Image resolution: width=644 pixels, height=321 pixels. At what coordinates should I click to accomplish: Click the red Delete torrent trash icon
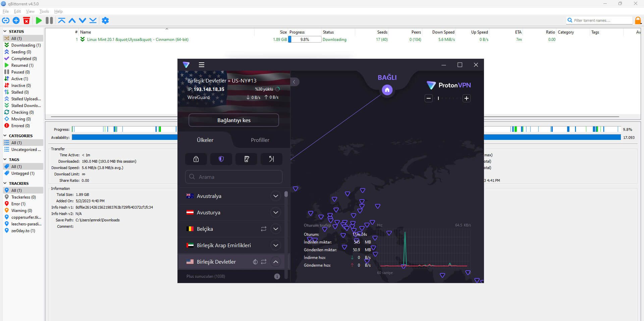(x=26, y=20)
